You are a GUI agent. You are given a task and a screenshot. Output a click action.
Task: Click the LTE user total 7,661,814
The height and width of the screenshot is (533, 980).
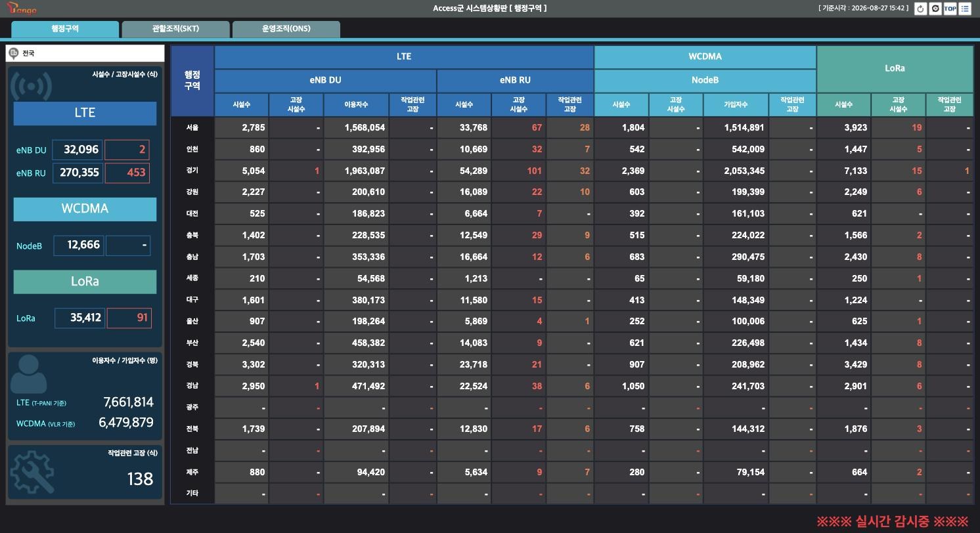pos(128,402)
